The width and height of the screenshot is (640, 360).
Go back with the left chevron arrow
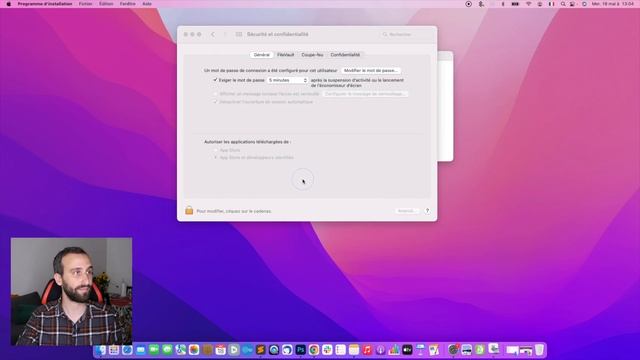[213, 34]
